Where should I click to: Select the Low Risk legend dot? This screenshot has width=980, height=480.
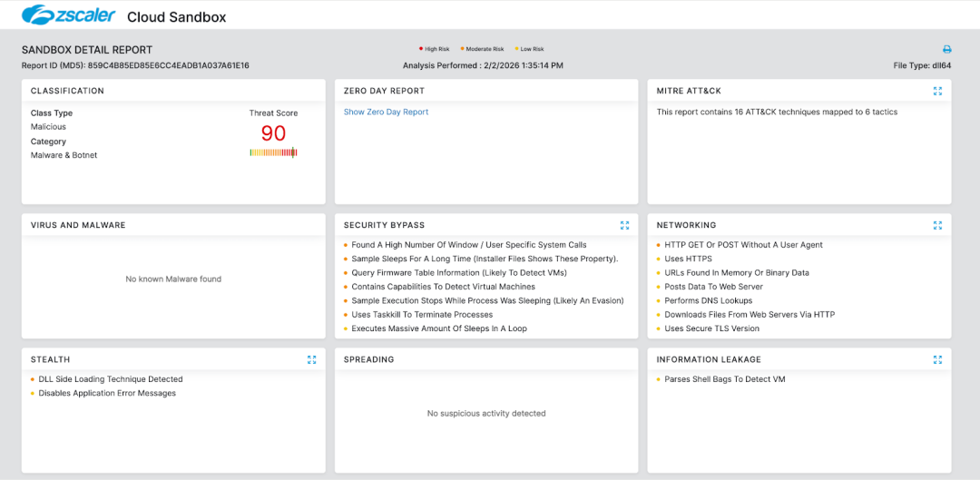coord(516,49)
